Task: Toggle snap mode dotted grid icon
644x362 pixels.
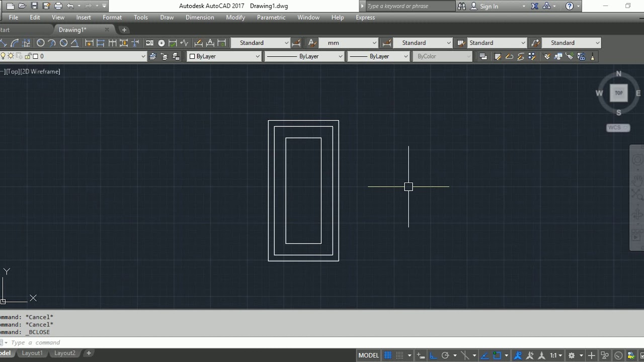Action: coord(399,355)
